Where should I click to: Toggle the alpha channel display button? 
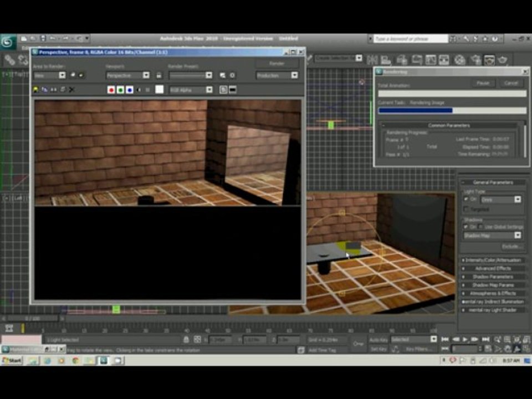[x=139, y=90]
